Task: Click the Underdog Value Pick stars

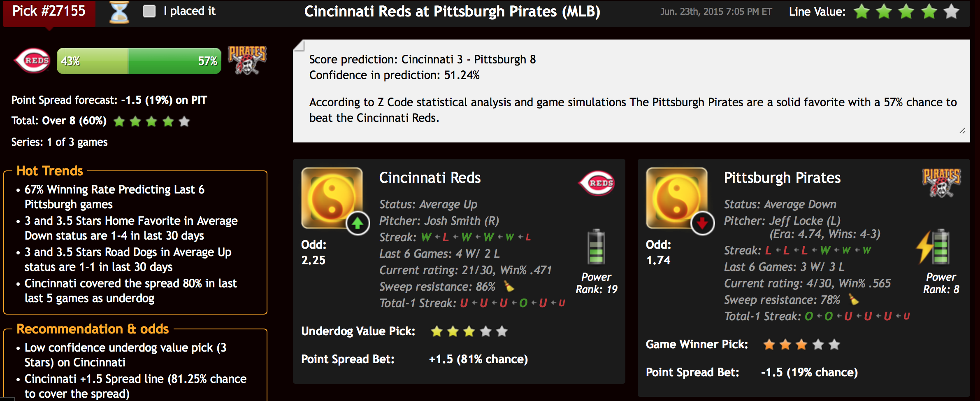Action: pyautogui.click(x=469, y=331)
